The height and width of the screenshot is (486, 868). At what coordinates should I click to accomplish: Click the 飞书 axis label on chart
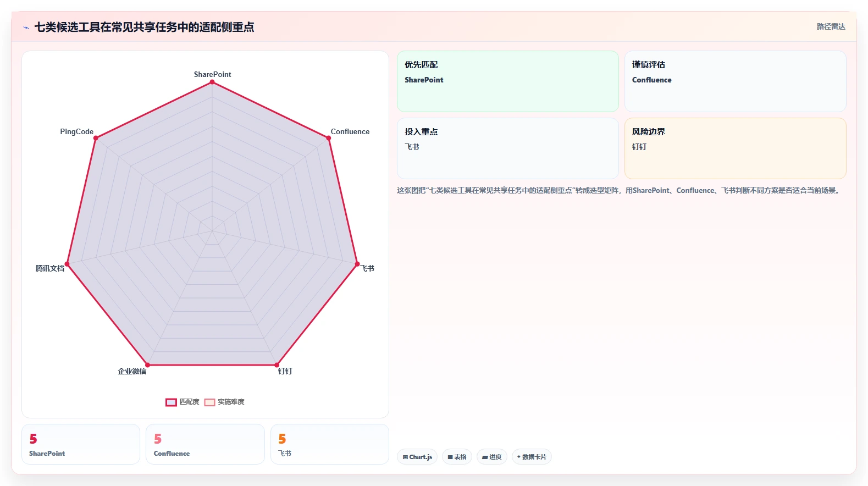(x=368, y=268)
